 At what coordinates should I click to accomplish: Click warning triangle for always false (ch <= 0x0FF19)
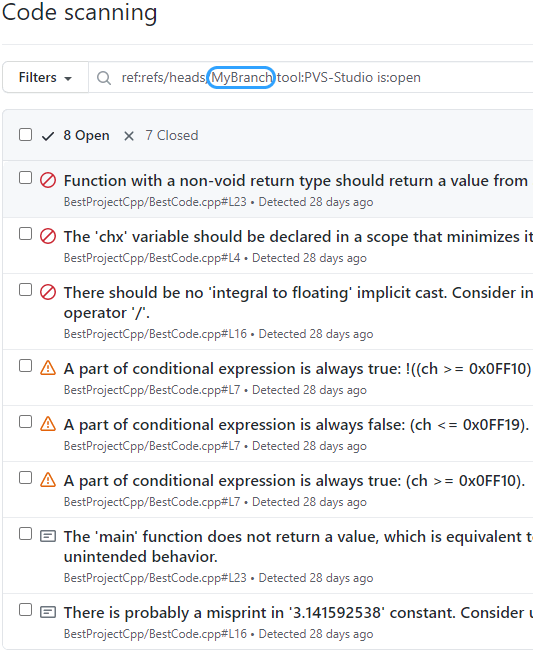point(48,424)
